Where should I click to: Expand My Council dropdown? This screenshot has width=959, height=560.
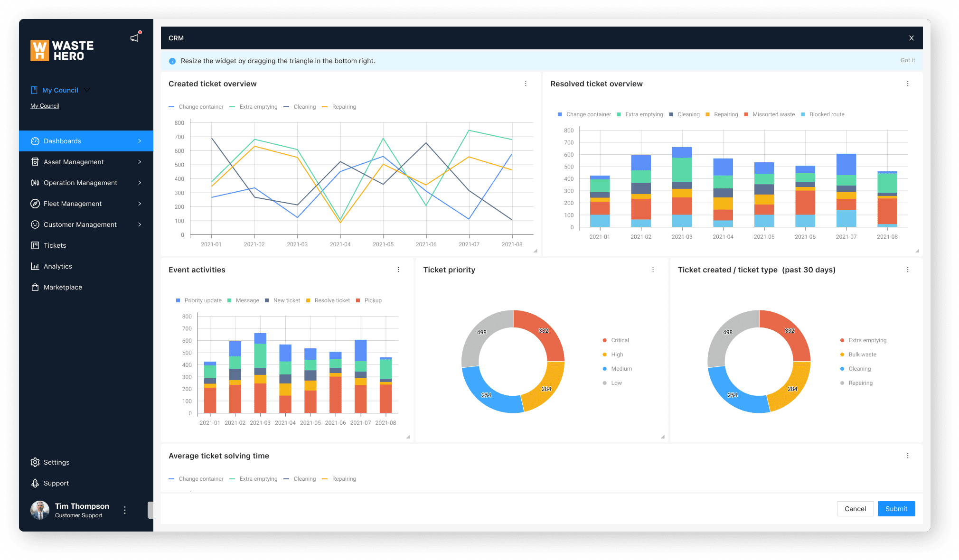click(x=87, y=90)
